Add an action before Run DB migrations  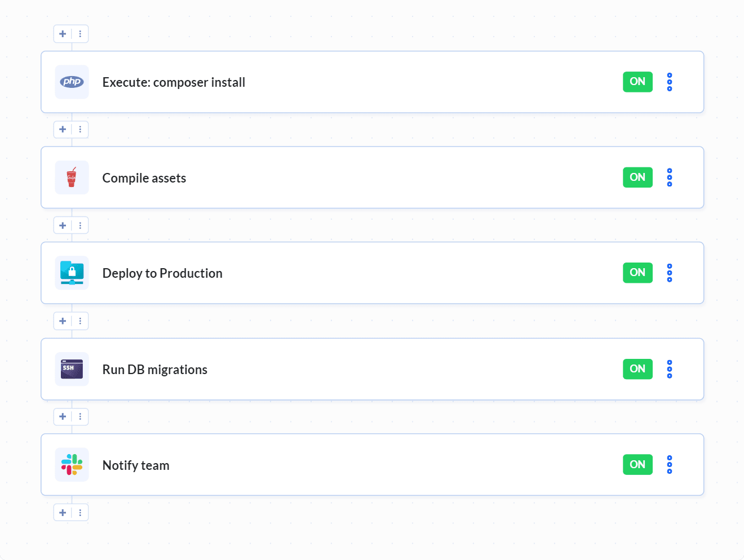63,321
